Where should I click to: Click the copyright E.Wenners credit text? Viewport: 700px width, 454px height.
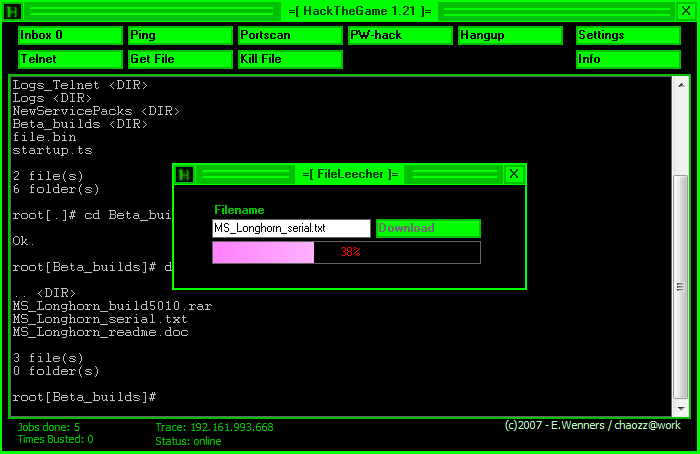click(x=592, y=425)
